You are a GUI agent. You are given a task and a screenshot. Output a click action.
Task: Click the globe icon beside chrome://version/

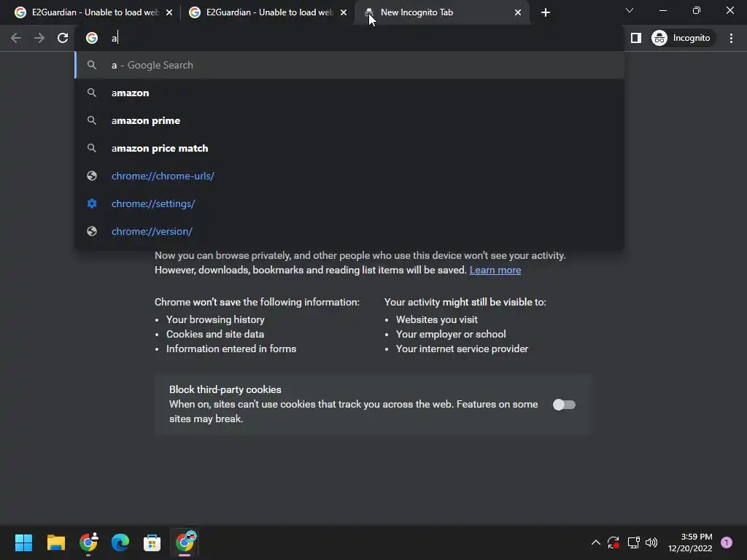click(x=92, y=231)
